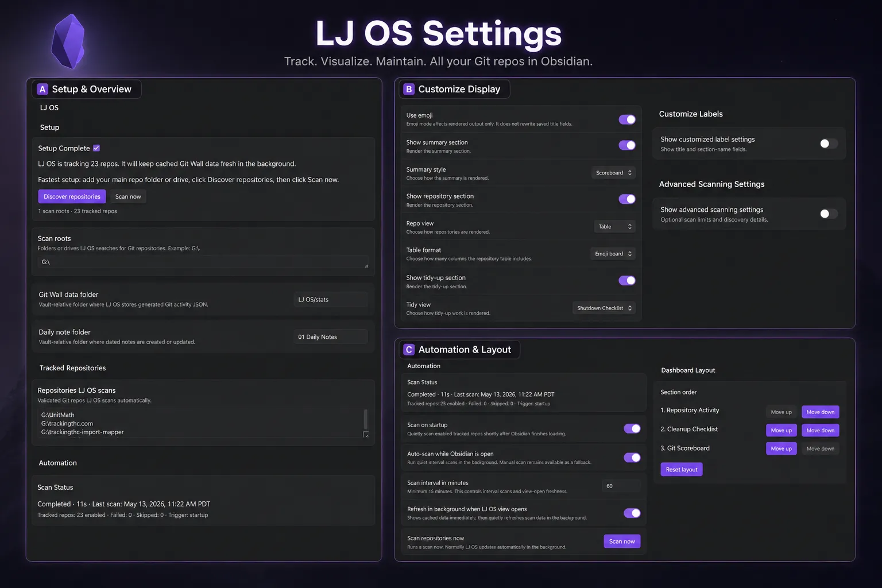Click "1. Repository Activity" label
The width and height of the screenshot is (882, 588).
point(690,411)
